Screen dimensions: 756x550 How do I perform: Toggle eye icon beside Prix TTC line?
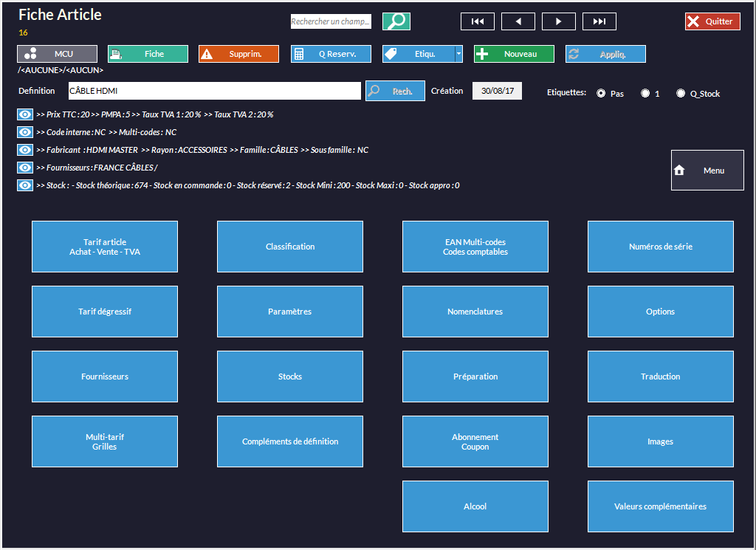tap(25, 114)
